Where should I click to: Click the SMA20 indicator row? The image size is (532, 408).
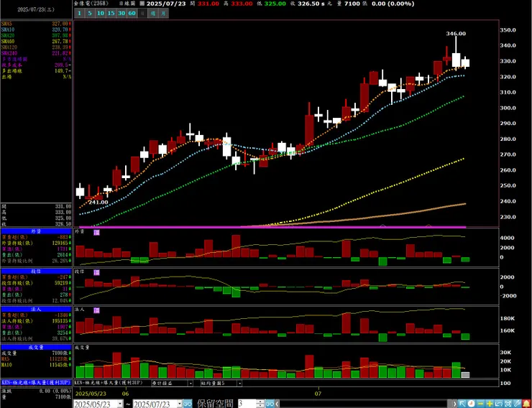coord(36,36)
